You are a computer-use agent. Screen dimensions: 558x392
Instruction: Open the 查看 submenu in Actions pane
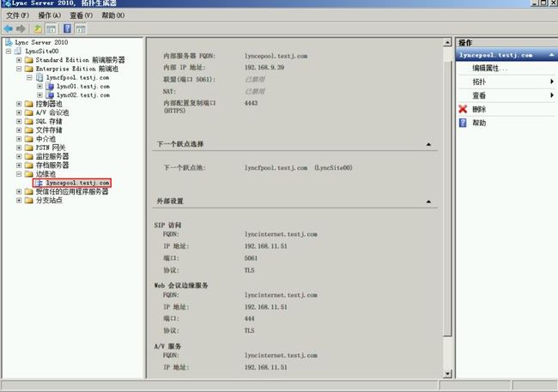(506, 95)
